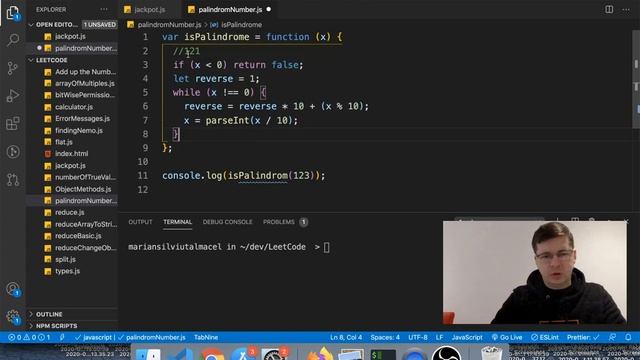Open the pull requests activity bar icon
640x360 pixels.
(13, 180)
